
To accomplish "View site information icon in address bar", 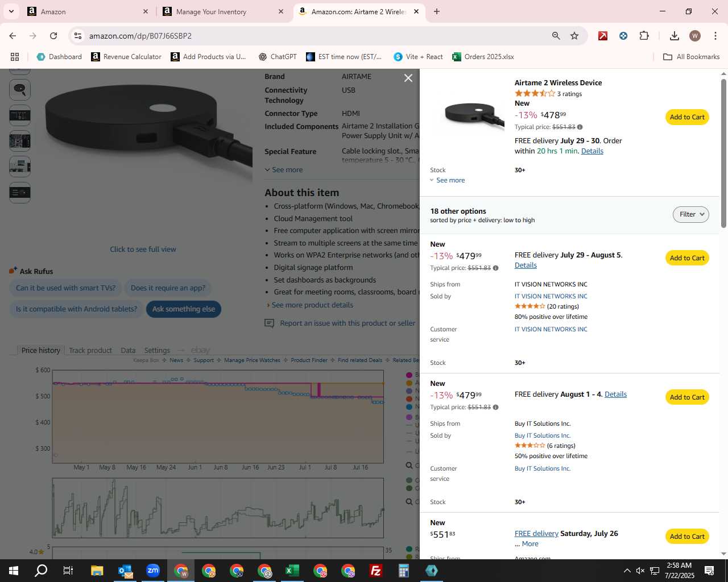I will (x=78, y=36).
